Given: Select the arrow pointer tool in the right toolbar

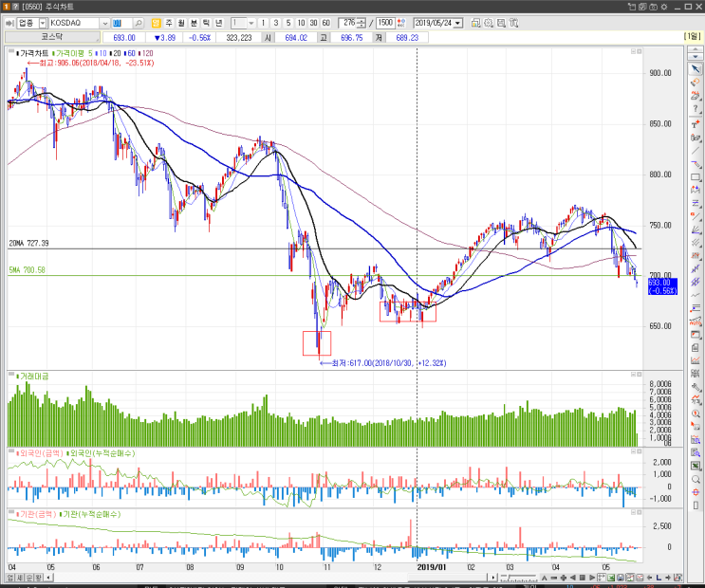Looking at the screenshot, I should click(696, 69).
